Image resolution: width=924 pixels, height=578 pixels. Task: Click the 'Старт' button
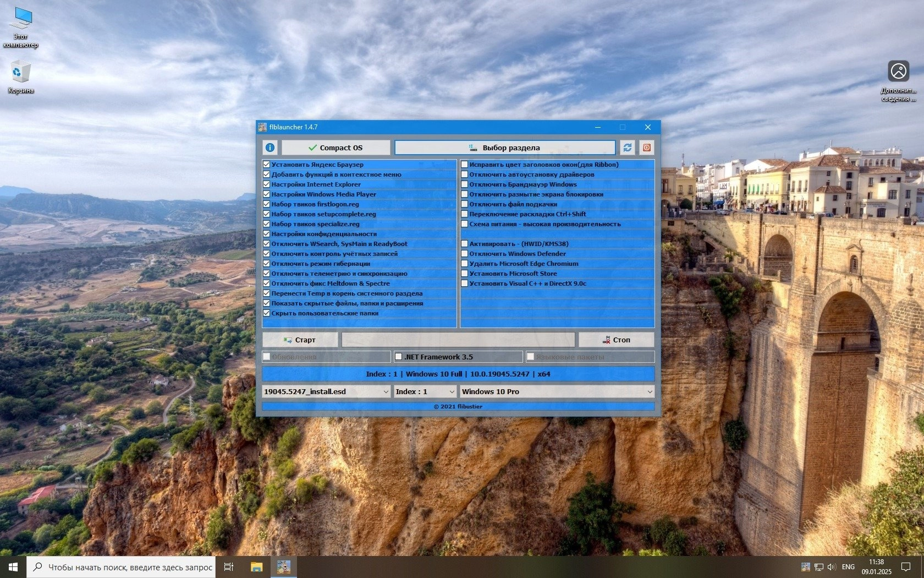(300, 340)
